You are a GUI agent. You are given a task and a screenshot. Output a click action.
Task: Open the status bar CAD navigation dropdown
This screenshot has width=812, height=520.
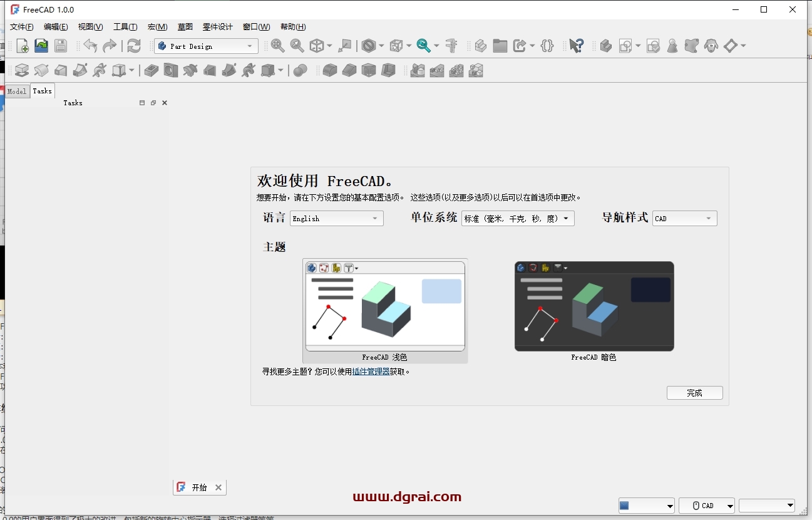707,506
